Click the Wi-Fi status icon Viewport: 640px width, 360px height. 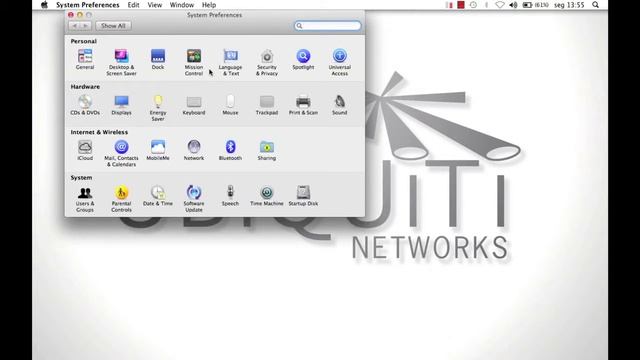(500, 5)
